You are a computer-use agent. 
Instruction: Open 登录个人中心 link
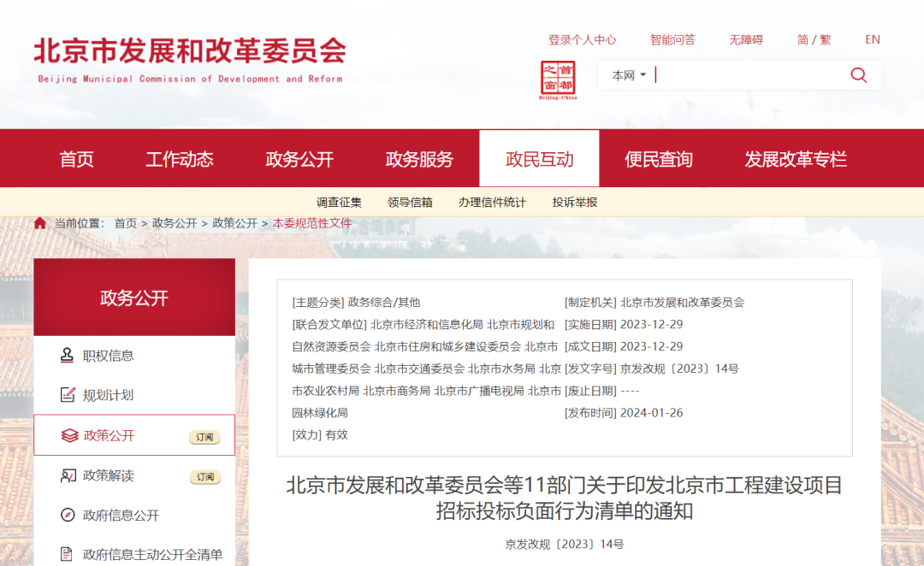click(582, 39)
